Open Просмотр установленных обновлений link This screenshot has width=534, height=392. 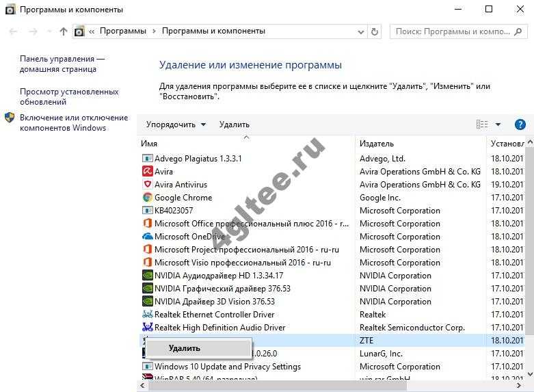(69, 96)
